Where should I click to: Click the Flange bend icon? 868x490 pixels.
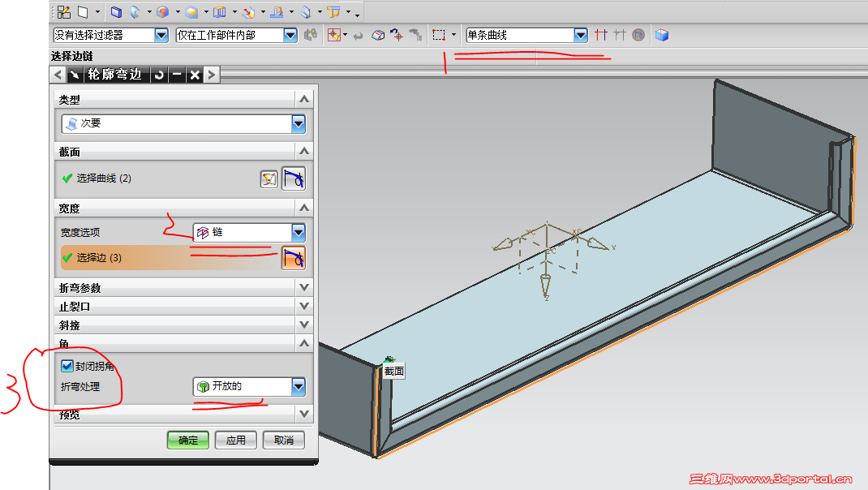[x=135, y=11]
